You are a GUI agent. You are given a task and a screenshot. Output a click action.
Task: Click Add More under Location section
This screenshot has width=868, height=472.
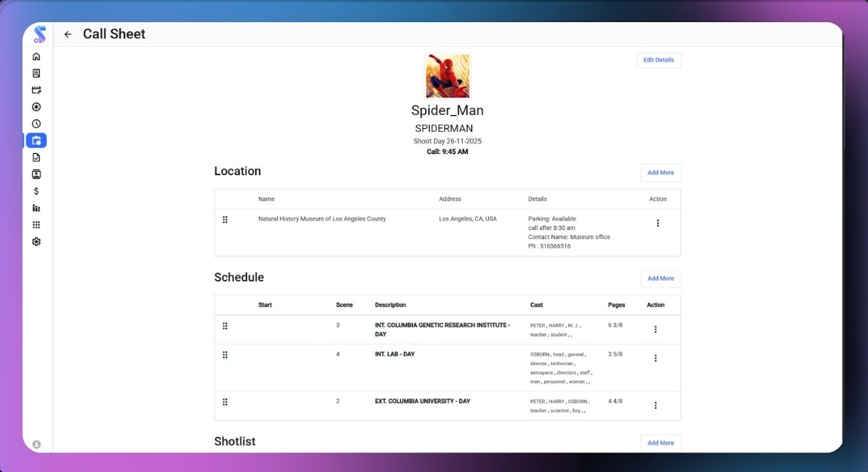(x=660, y=172)
